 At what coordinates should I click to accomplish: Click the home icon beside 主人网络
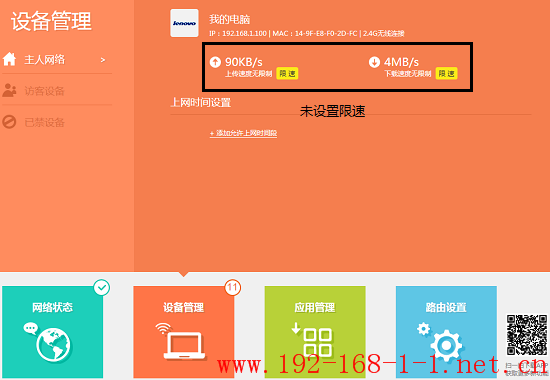click(x=9, y=59)
